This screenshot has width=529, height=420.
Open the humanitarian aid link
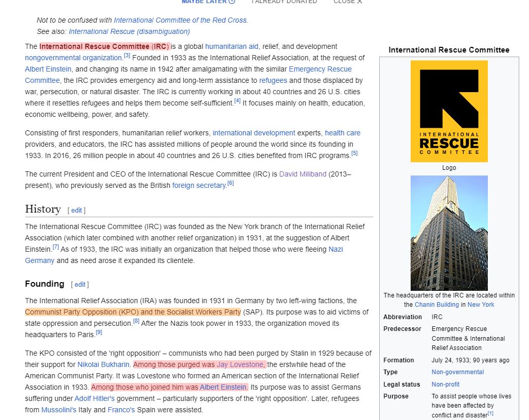pyautogui.click(x=232, y=46)
